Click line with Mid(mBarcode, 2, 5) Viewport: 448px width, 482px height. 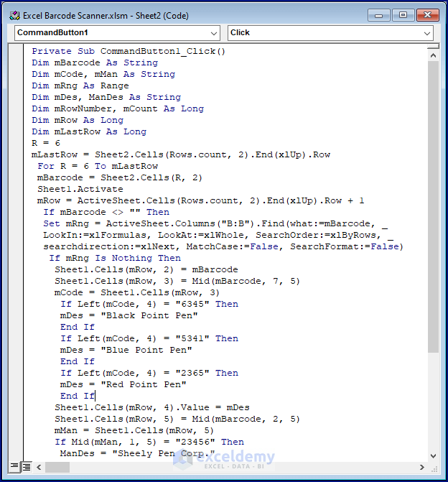[x=177, y=420]
